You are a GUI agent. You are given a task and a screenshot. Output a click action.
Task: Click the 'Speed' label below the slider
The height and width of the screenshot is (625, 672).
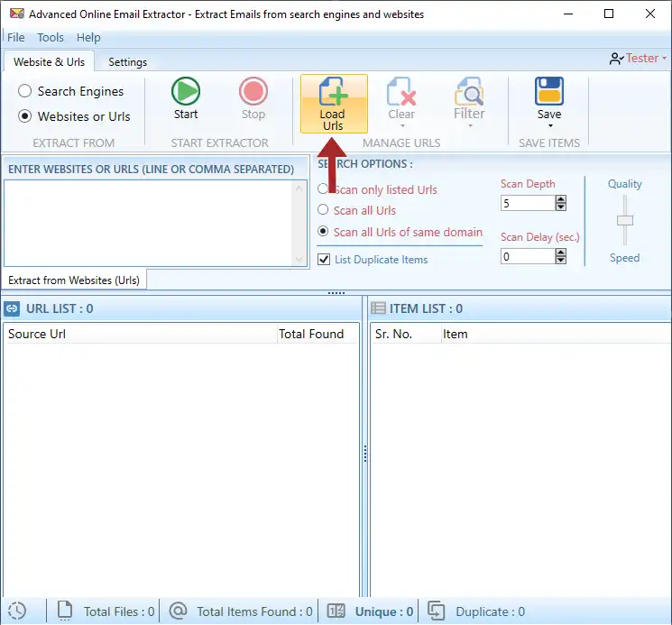point(624,258)
